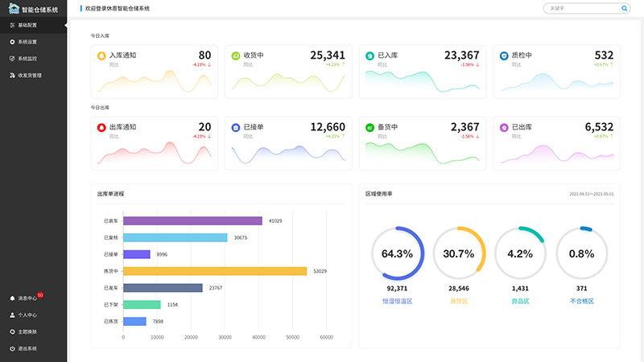Viewport: 644px width, 362px height.
Task: Click the 已接单 value 12,660
Action: tap(328, 127)
